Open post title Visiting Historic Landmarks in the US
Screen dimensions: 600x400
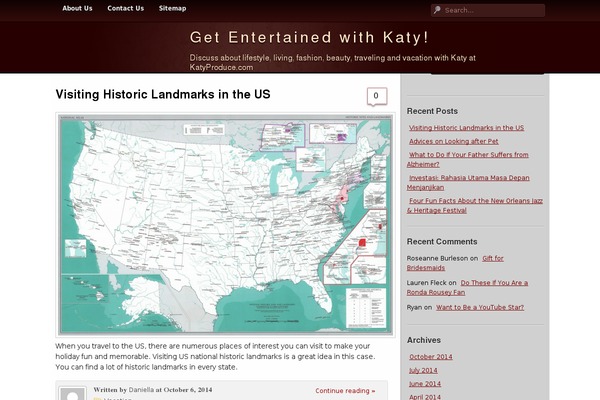(x=163, y=94)
